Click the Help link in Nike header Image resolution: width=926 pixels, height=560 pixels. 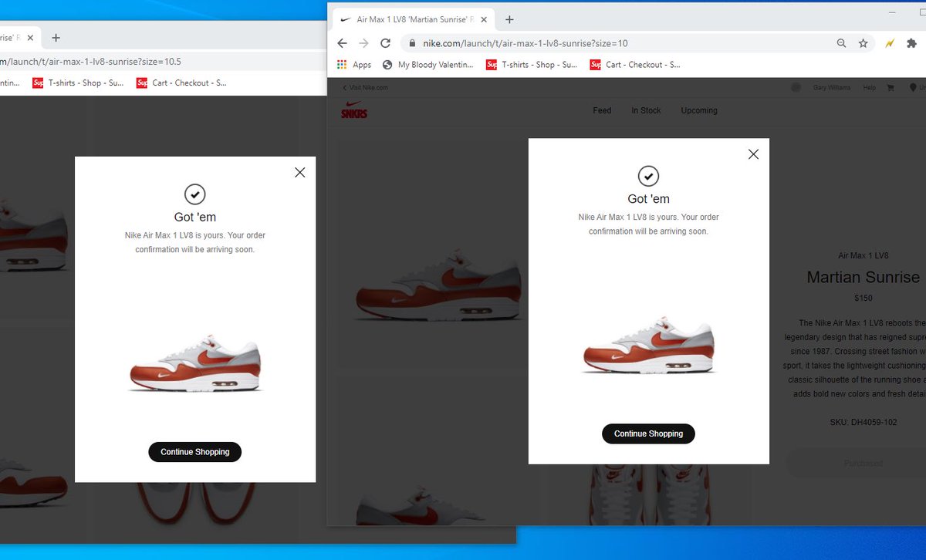(x=870, y=88)
